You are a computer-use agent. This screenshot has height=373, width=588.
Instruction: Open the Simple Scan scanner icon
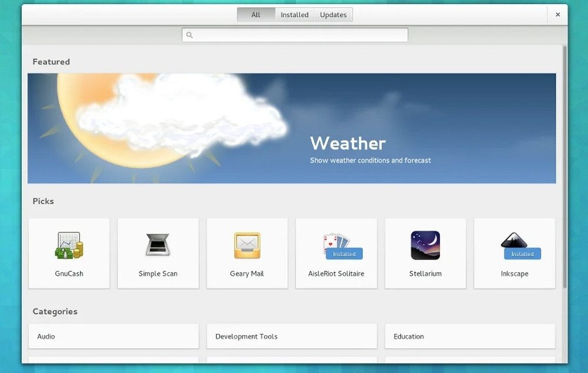[x=158, y=244]
